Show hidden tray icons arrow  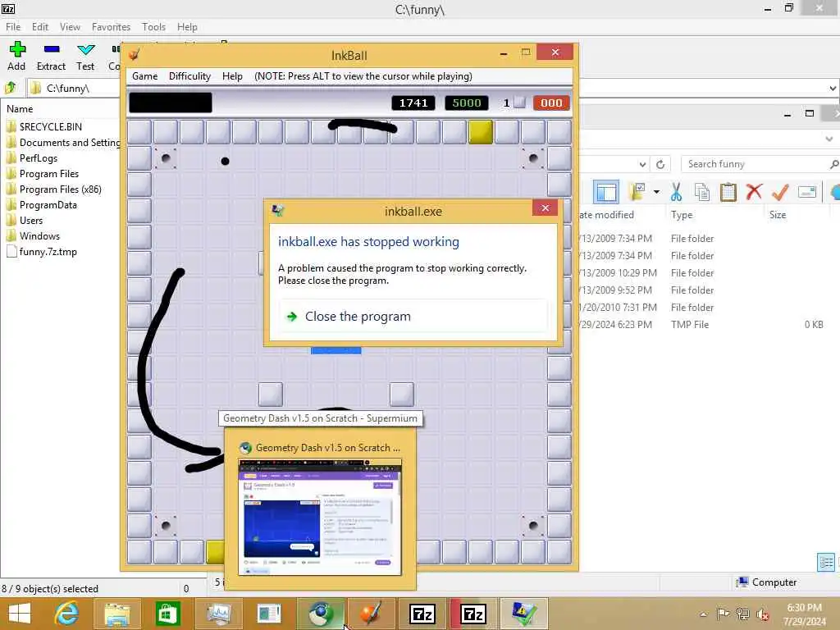pos(703,614)
